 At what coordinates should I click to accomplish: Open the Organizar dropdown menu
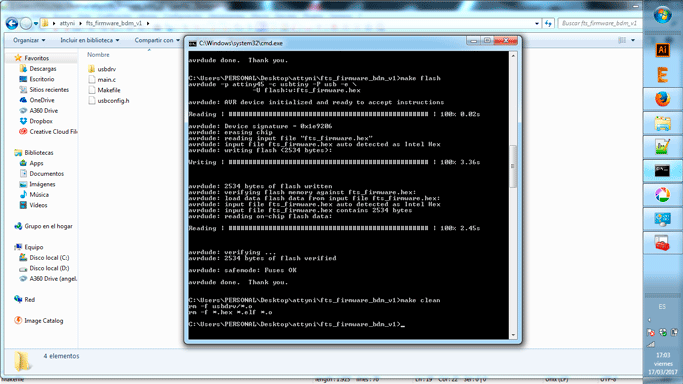[x=29, y=40]
